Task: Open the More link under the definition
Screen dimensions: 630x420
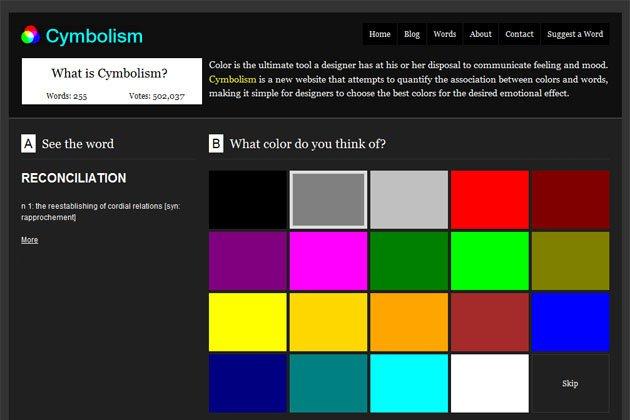Action: (29, 240)
